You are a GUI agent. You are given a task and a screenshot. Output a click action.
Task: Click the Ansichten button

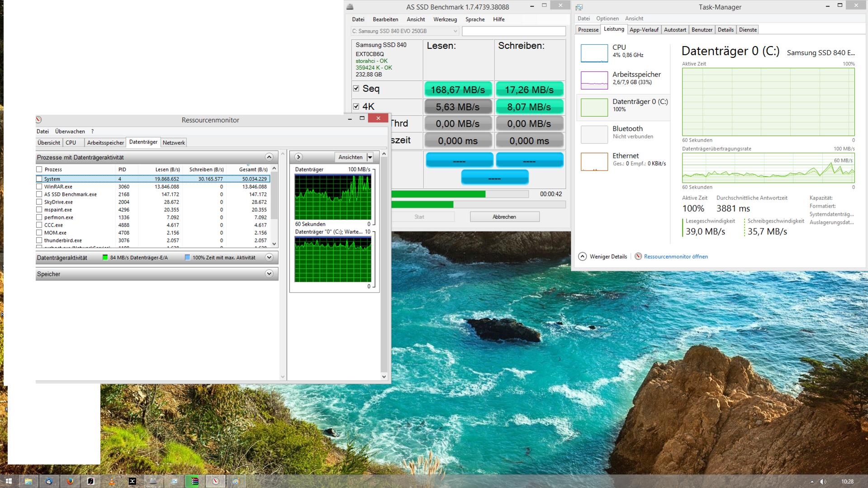(351, 157)
